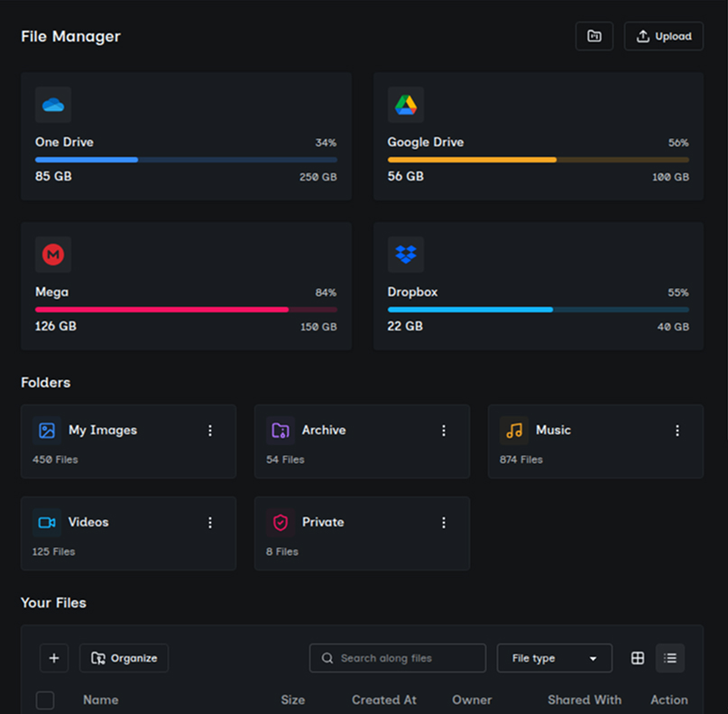
Task: Click the Mega storage logo icon
Action: coord(53,255)
